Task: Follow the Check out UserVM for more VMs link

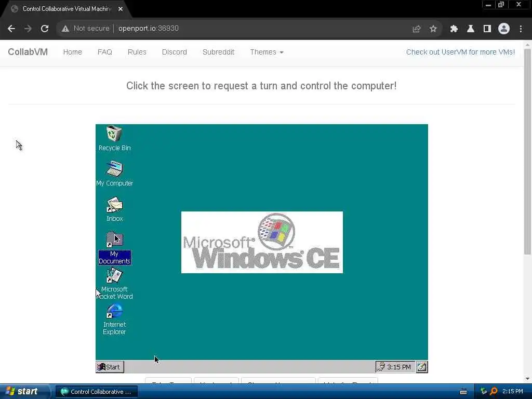Action: click(x=460, y=52)
